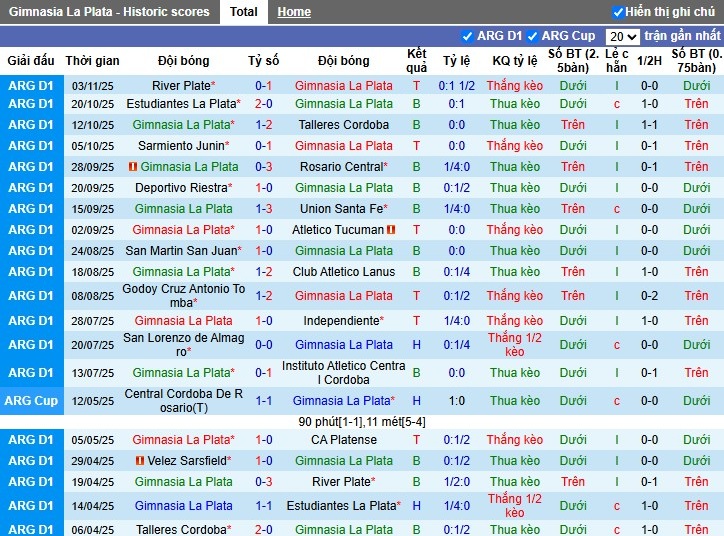724x536 pixels.
Task: Click date 08/08/25 cell
Action: [92, 296]
